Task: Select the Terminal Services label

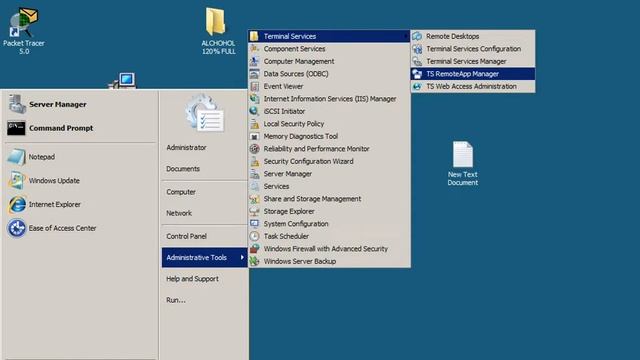Action: [290, 36]
